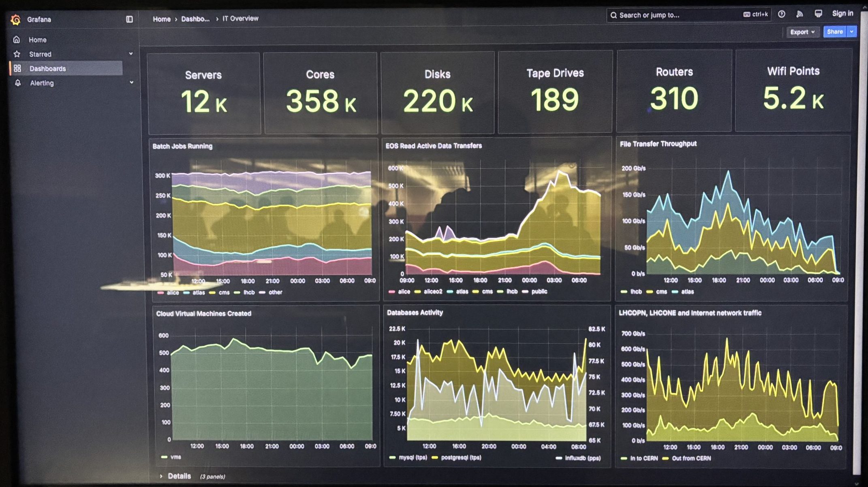Click the Alerting bell icon

(x=18, y=83)
